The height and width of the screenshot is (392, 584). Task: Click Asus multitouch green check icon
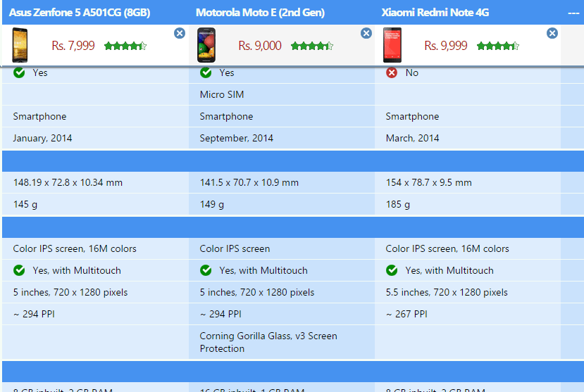point(19,270)
